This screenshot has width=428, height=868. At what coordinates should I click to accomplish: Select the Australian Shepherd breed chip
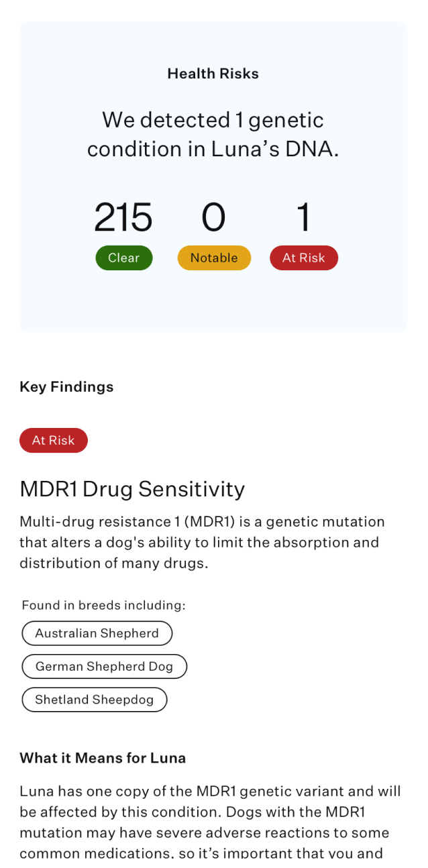click(x=97, y=633)
